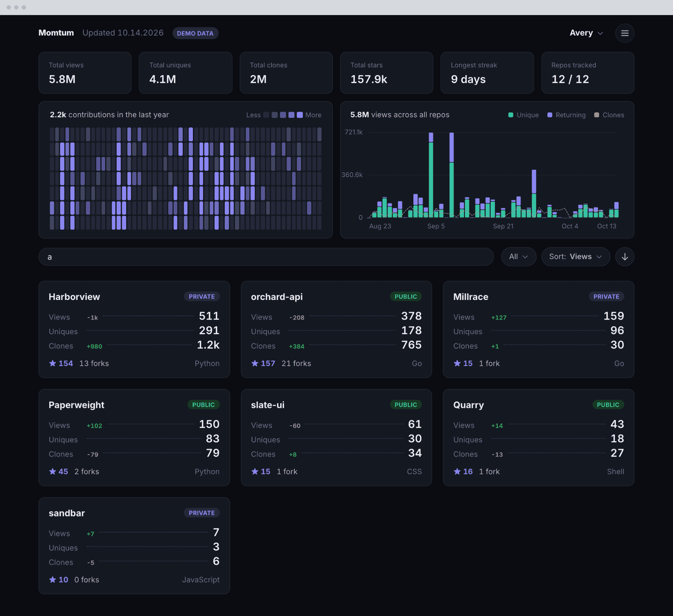This screenshot has width=673, height=616.
Task: Click the star icon on Millrace card
Action: pyautogui.click(x=457, y=363)
